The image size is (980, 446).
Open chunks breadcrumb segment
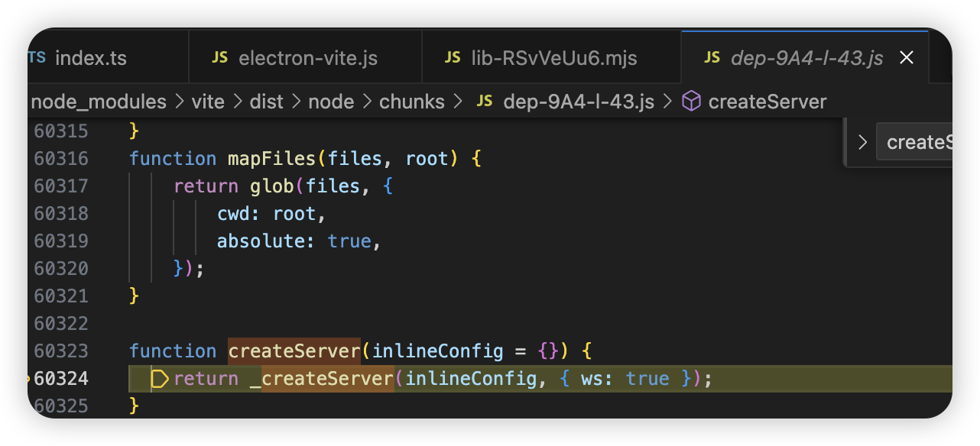pyautogui.click(x=412, y=102)
